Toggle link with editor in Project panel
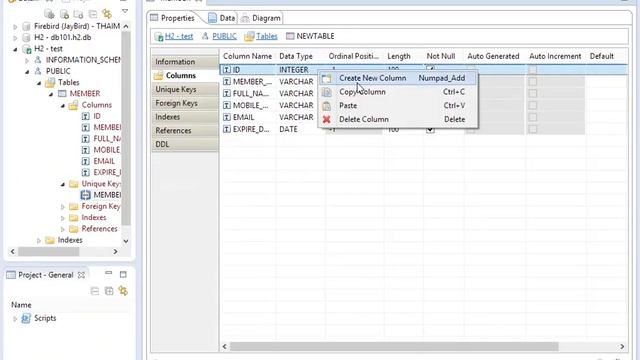The width and height of the screenshot is (640, 360). point(123,291)
